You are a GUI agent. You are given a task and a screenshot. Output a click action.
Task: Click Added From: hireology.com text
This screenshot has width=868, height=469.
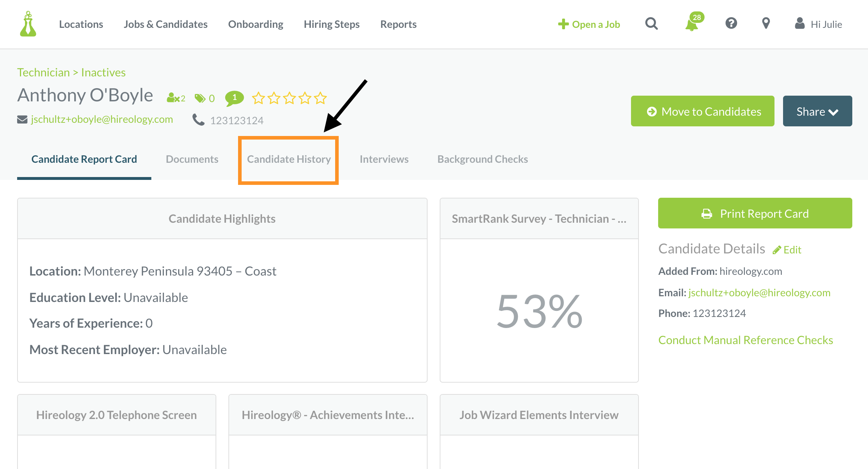tap(720, 271)
